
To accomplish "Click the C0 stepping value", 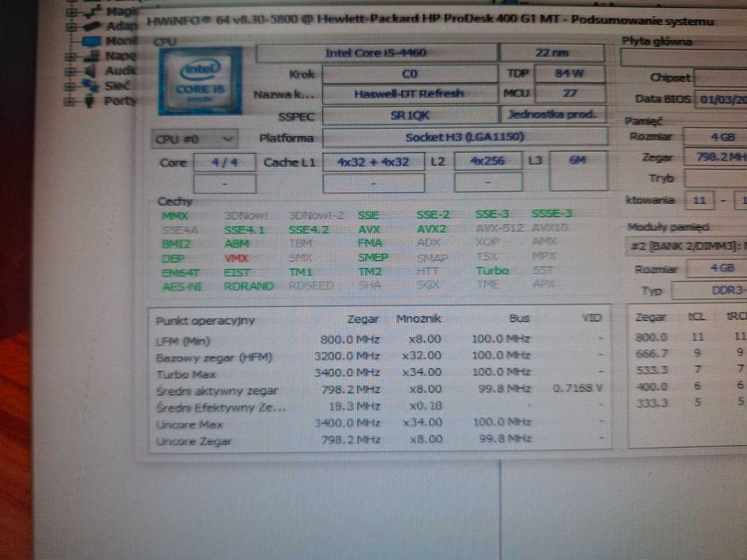I will (410, 74).
